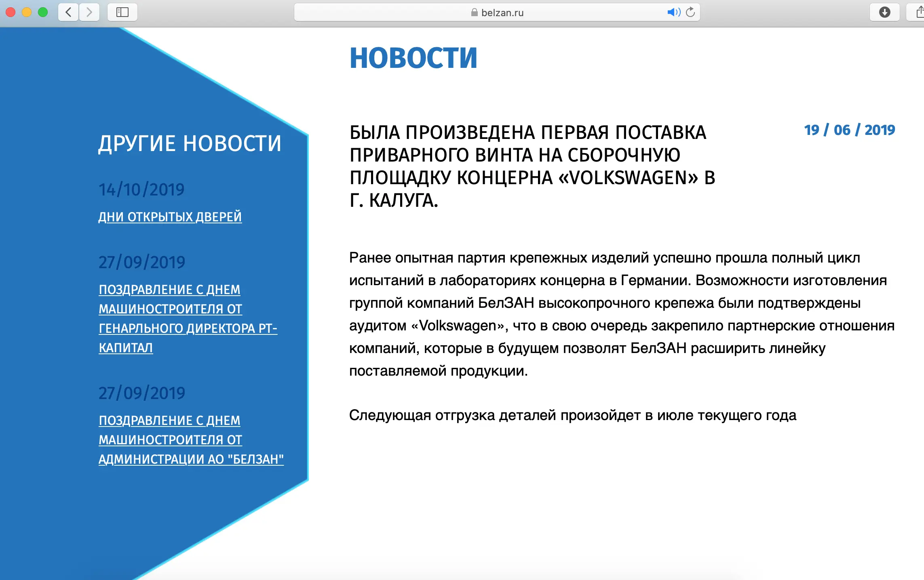Go forward with Safari forward arrow
Viewport: 924px width, 580px height.
tap(89, 12)
